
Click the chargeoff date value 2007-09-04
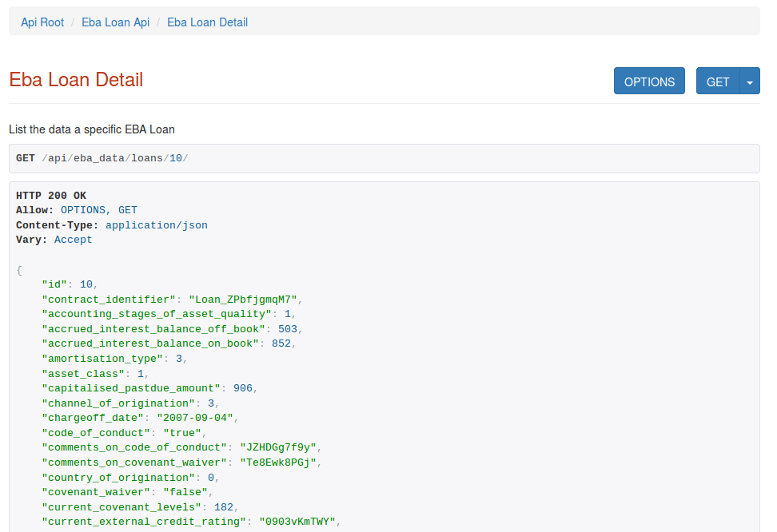tap(197, 418)
